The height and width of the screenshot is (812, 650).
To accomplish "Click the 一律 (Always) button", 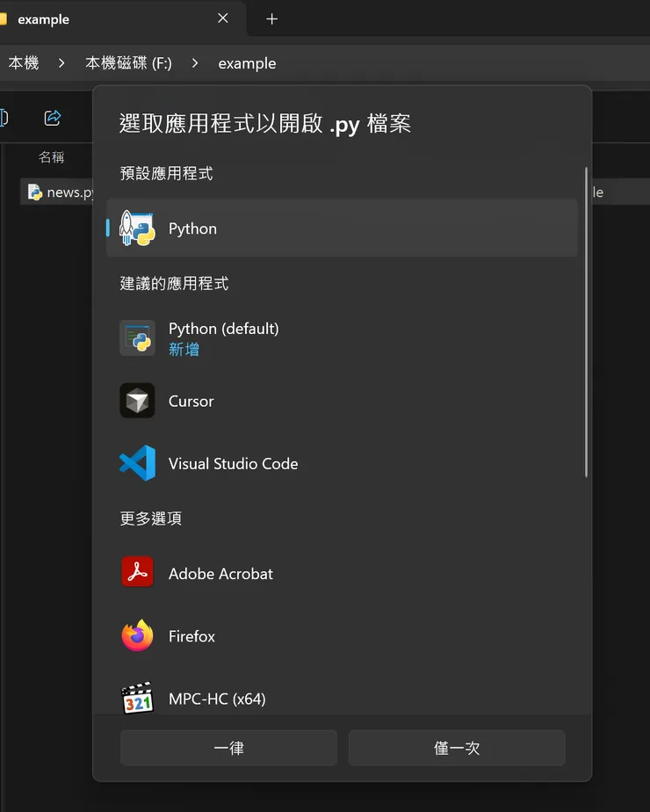I will pyautogui.click(x=228, y=748).
